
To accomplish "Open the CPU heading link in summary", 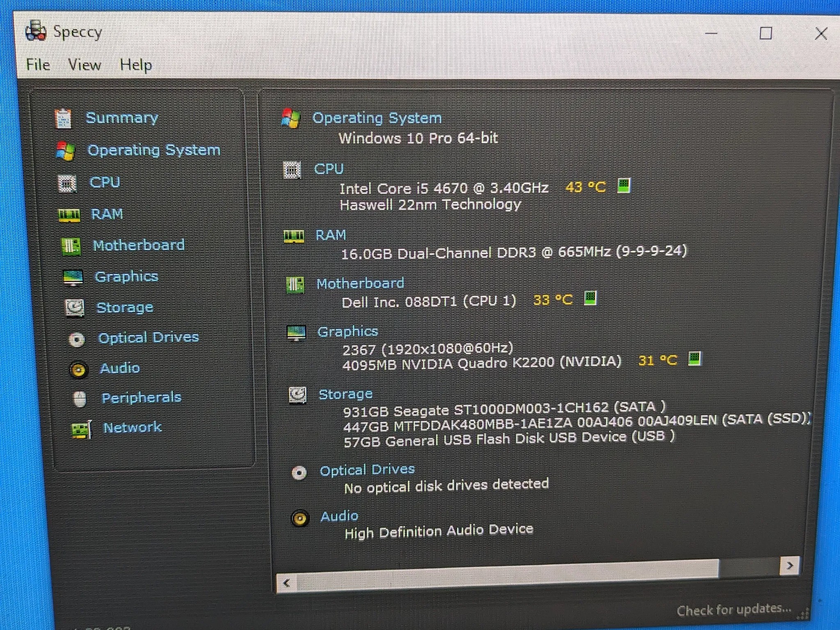I will click(x=329, y=169).
